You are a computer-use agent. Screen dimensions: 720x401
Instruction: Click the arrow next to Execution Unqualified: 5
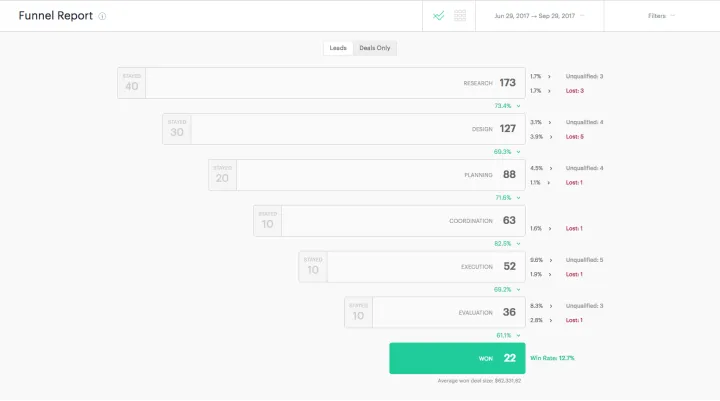[x=550, y=259]
